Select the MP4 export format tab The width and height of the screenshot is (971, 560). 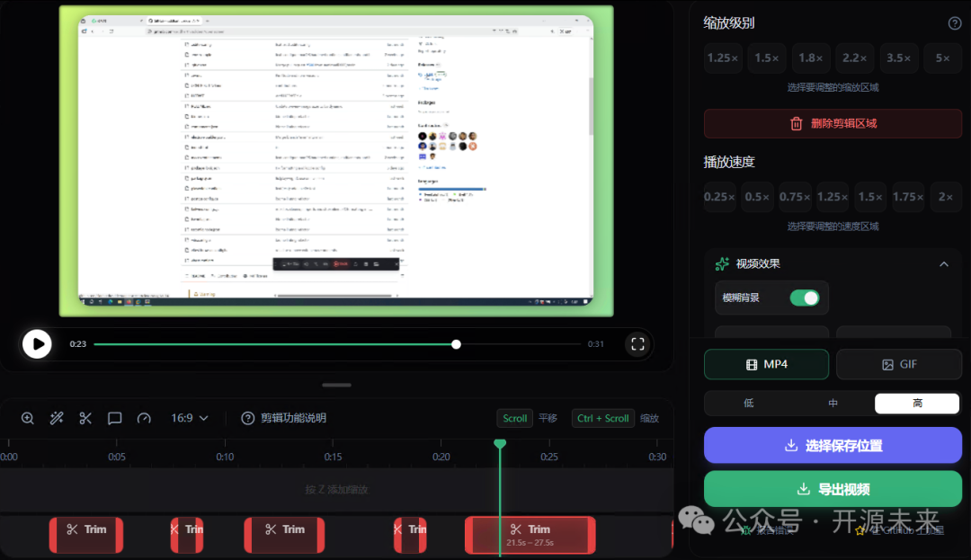[766, 364]
